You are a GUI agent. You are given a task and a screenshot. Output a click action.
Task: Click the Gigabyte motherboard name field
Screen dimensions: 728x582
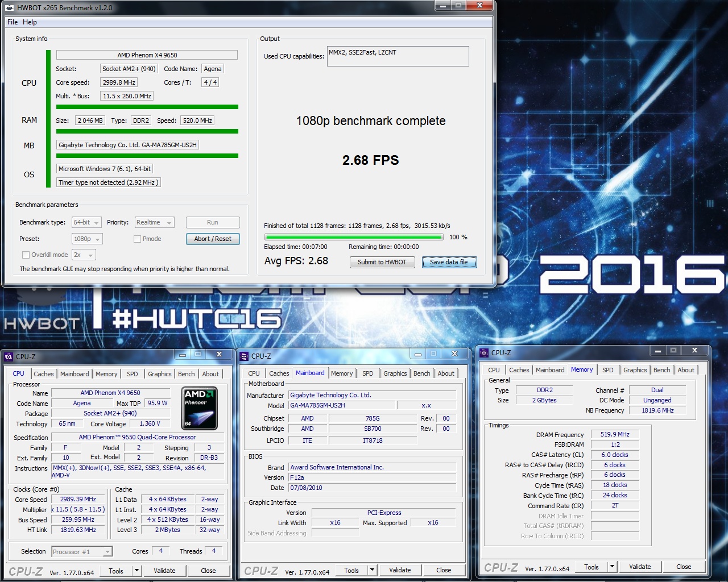[128, 145]
